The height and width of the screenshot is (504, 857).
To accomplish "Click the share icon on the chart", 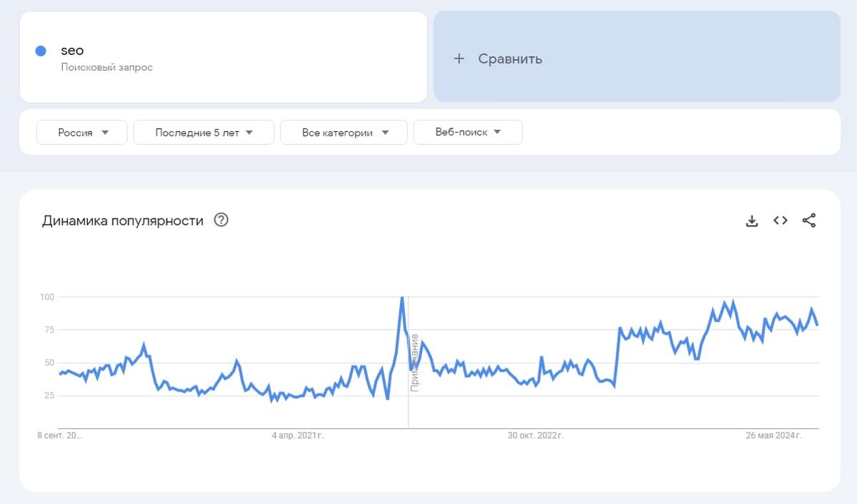I will (808, 221).
